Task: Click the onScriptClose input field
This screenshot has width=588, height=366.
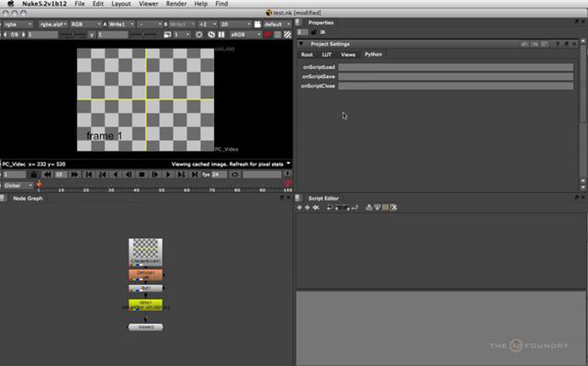Action: (456, 86)
